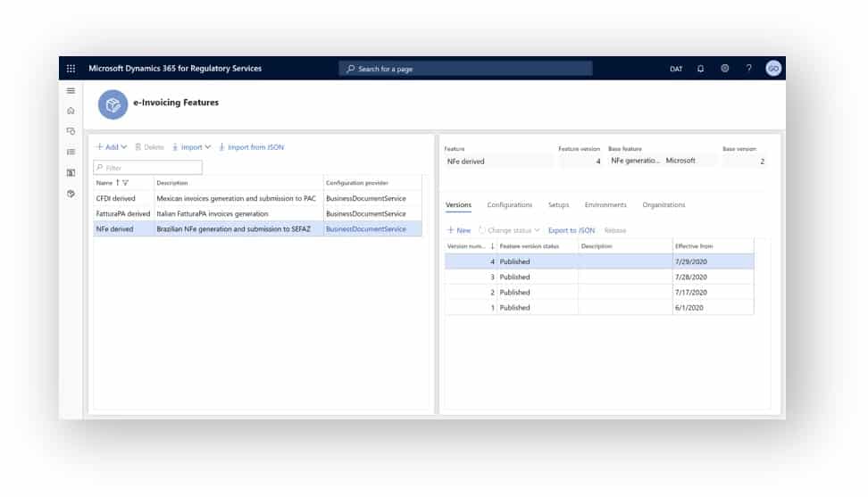The width and height of the screenshot is (868, 497).
Task: Switch to the Environments tab
Action: click(605, 204)
